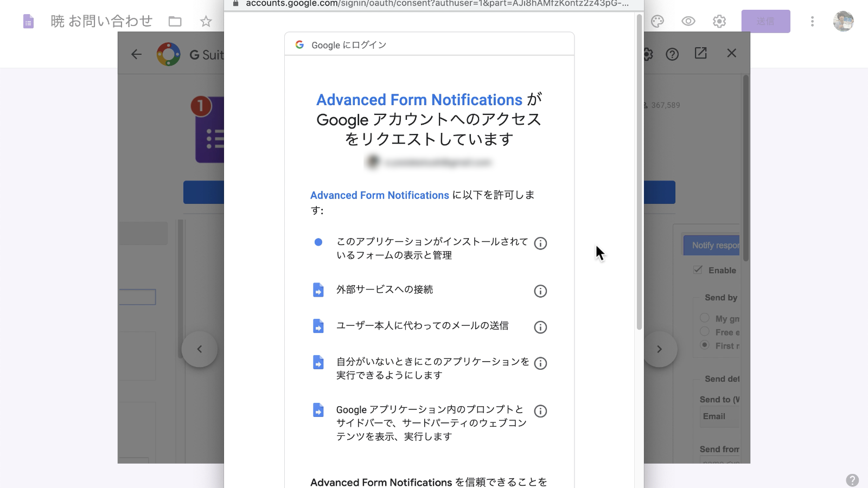Select the My gmail radio option
The width and height of the screenshot is (868, 488).
(x=705, y=318)
